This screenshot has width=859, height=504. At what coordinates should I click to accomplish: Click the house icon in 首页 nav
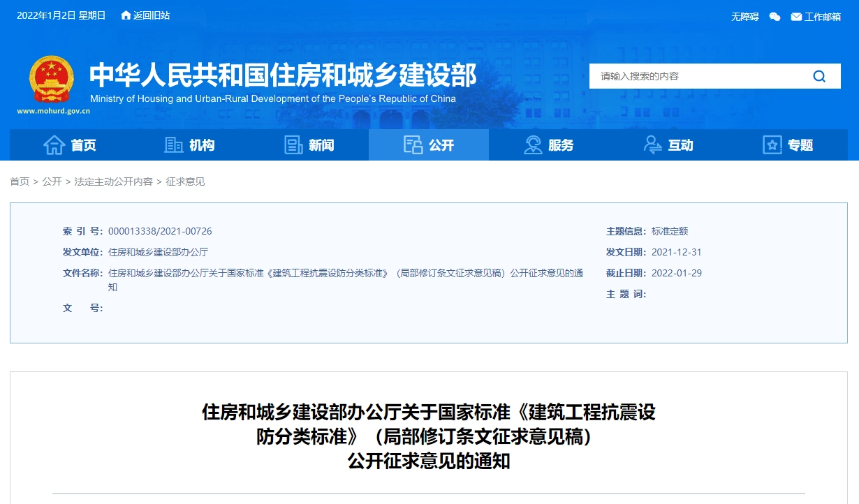pos(54,144)
